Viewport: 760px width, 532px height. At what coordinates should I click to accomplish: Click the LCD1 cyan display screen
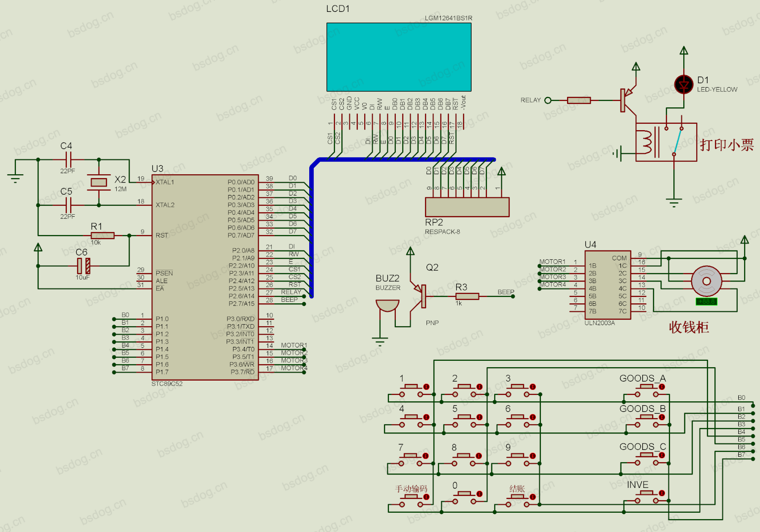click(x=399, y=57)
